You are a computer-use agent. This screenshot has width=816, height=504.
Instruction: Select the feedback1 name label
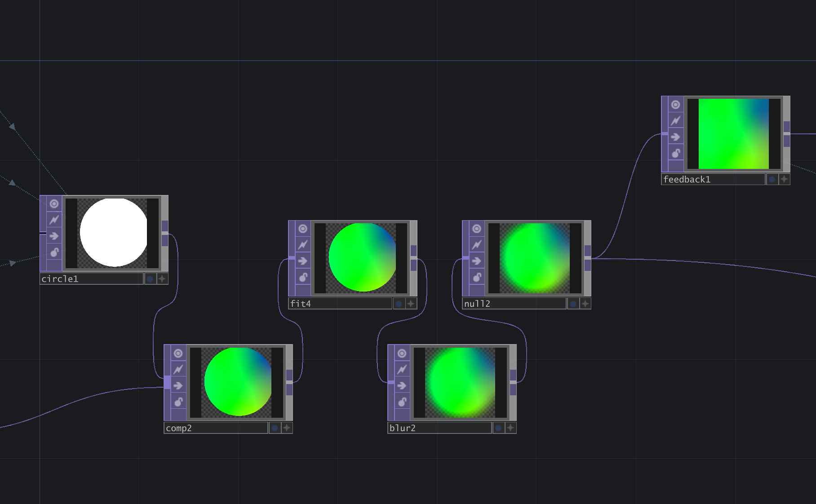pos(713,179)
